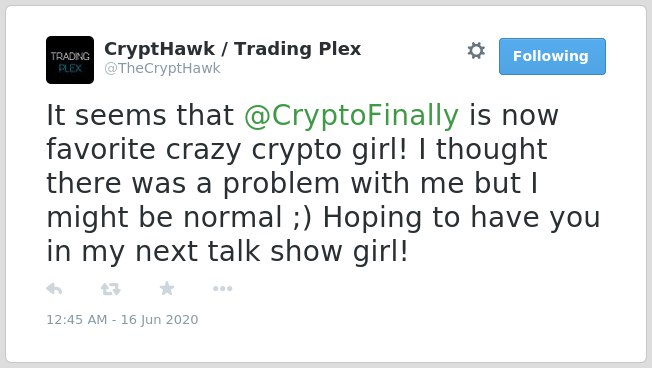Image resolution: width=652 pixels, height=368 pixels.
Task: Click the reply arrow under the tweet
Action: coord(54,289)
